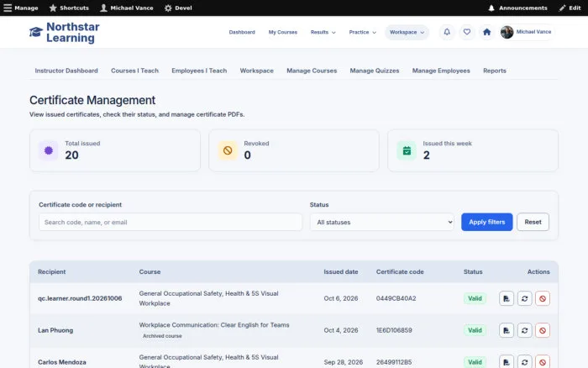The height and width of the screenshot is (368, 588).
Task: Click the Oct 6, 2026 issued date
Action: [341, 298]
